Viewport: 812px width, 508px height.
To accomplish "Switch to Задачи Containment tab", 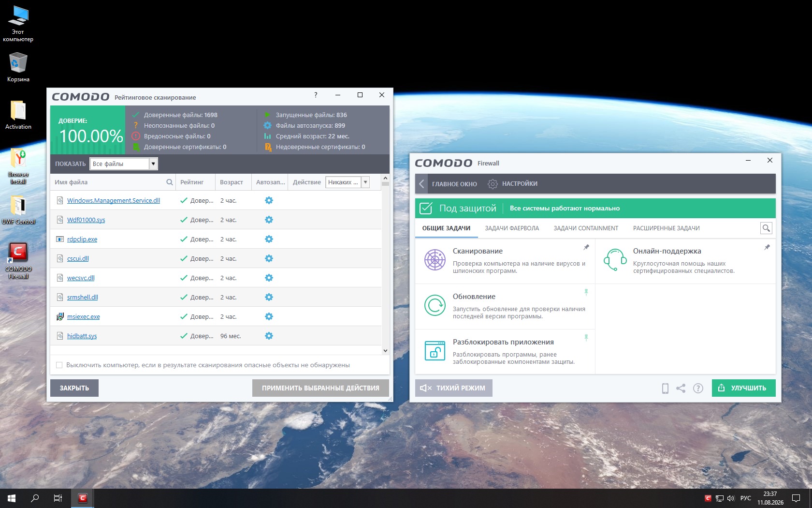I will pyautogui.click(x=586, y=228).
